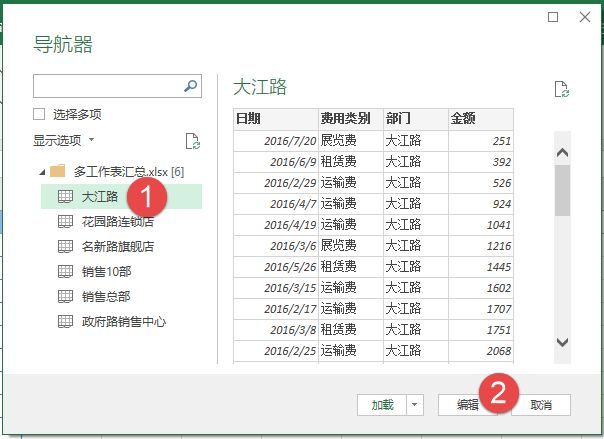604x439 pixels.
Task: Refresh the 大江路 preview icon
Action: coord(562,89)
